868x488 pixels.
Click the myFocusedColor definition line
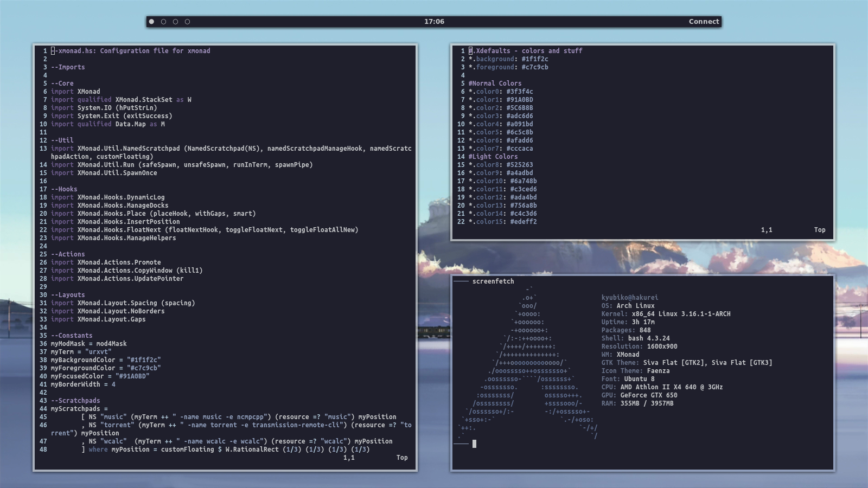point(100,376)
